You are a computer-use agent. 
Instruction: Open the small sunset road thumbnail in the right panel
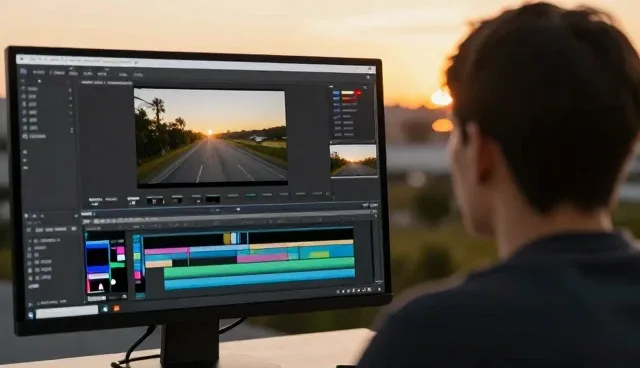[353, 160]
